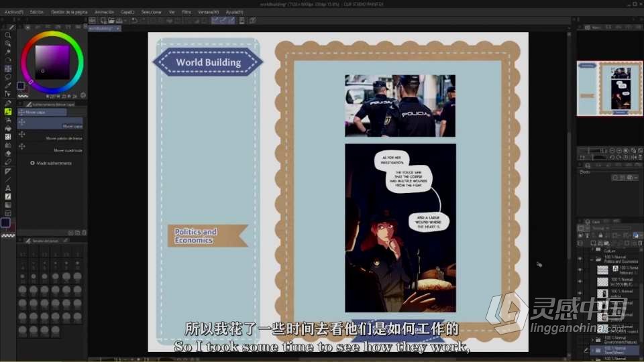Image resolution: width=644 pixels, height=362 pixels.
Task: Select the Auto select wand tool
Action: [x=8, y=52]
